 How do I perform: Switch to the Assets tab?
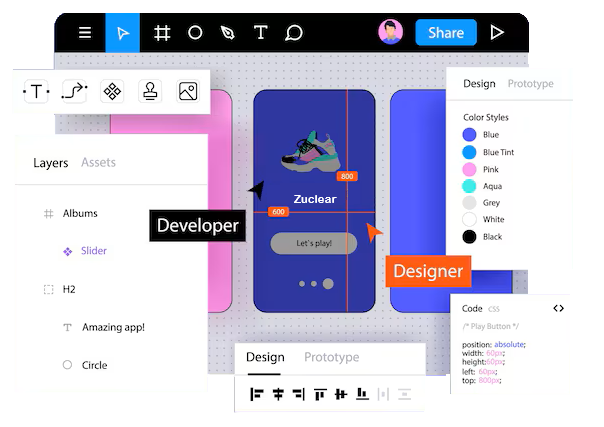coord(98,162)
